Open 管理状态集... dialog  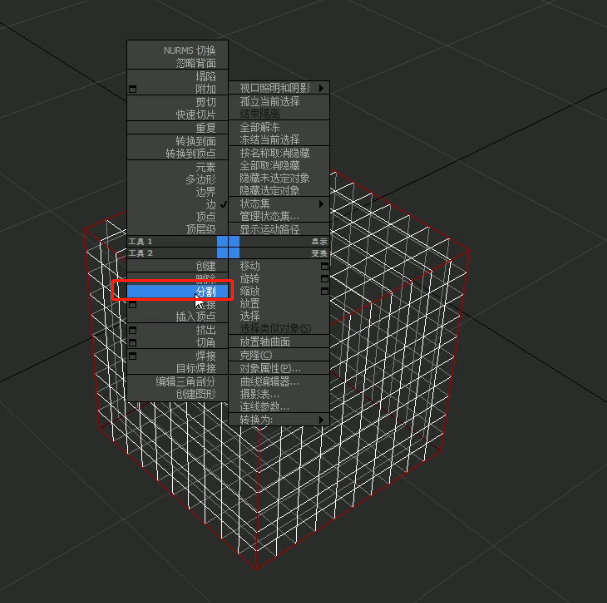coord(270,216)
